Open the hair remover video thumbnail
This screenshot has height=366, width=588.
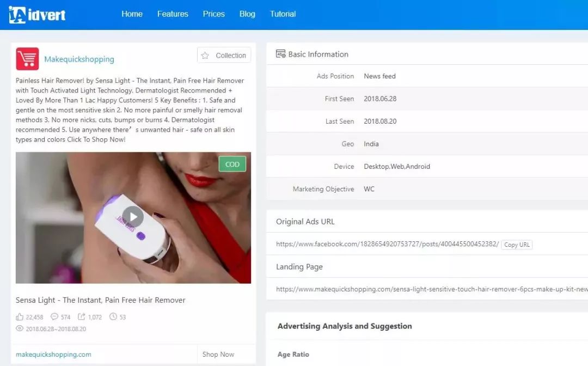tap(133, 217)
